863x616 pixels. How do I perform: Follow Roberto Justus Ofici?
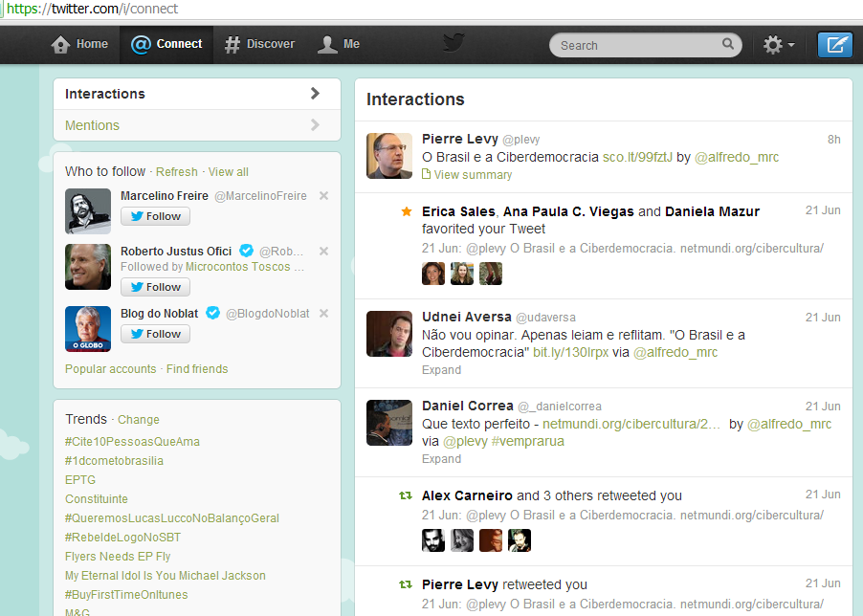(155, 287)
